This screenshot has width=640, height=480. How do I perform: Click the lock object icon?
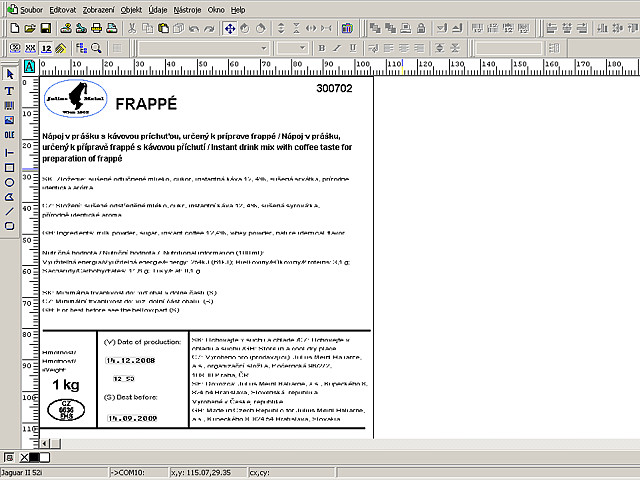coord(421,28)
